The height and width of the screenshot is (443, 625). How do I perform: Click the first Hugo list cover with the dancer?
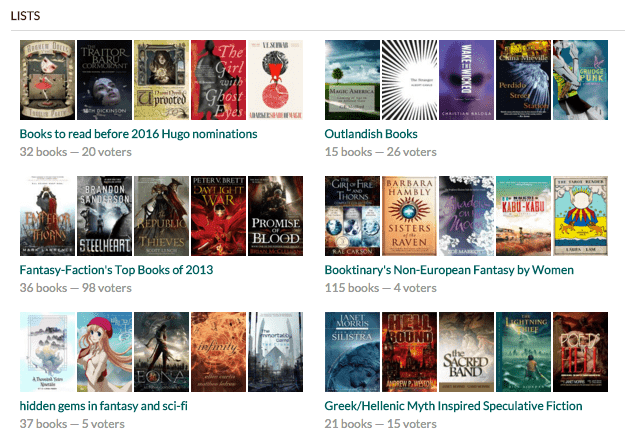[x=47, y=80]
